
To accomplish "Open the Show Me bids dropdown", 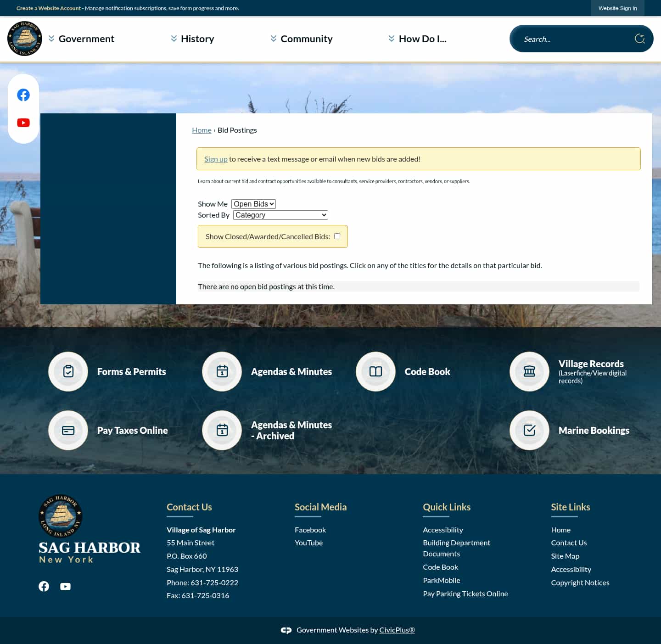I will tap(253, 203).
